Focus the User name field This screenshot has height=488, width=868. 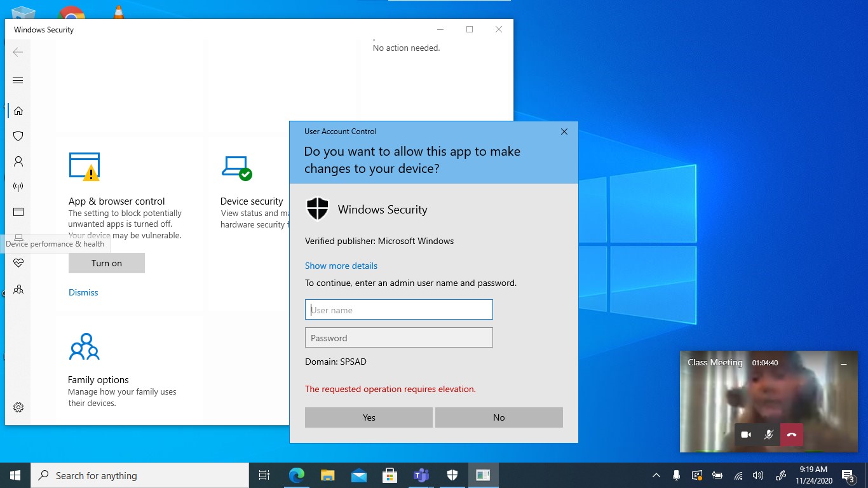tap(399, 309)
